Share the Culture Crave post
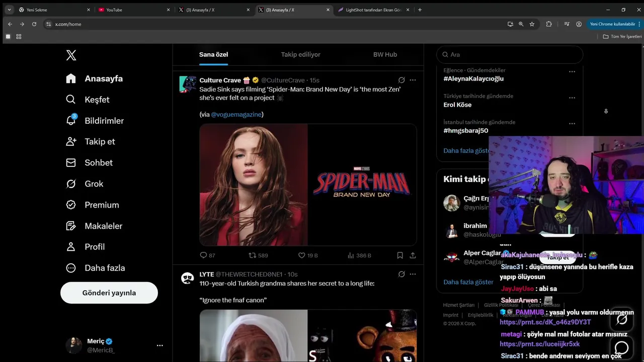Image resolution: width=644 pixels, height=362 pixels. 413,255
